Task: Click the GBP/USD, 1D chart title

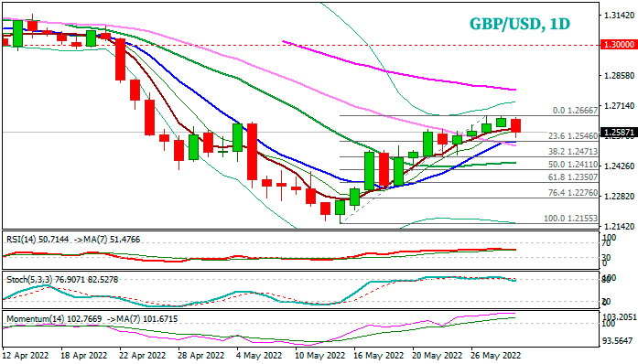Action: coord(520,24)
